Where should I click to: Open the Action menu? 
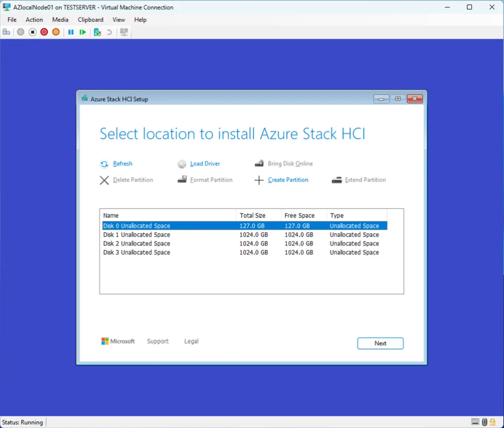34,20
